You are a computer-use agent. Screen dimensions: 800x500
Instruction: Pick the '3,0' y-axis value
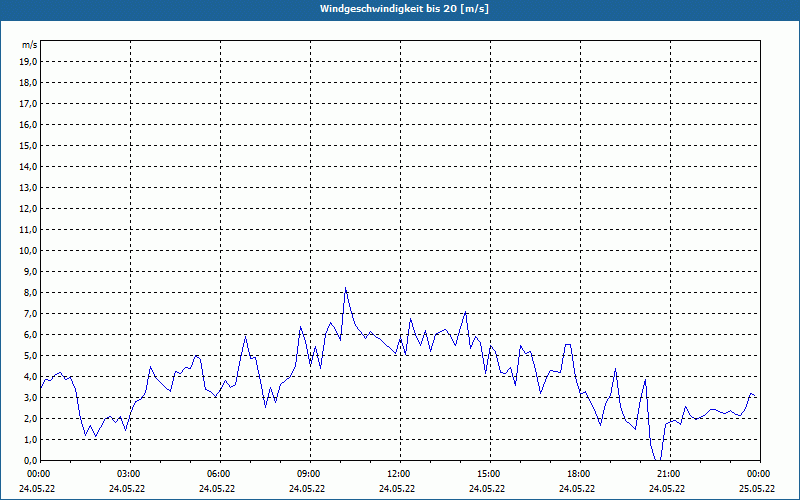click(x=30, y=397)
